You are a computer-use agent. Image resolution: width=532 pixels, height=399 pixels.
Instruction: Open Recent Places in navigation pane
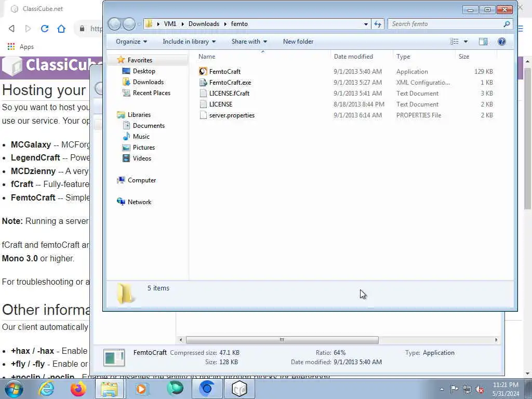coord(151,92)
